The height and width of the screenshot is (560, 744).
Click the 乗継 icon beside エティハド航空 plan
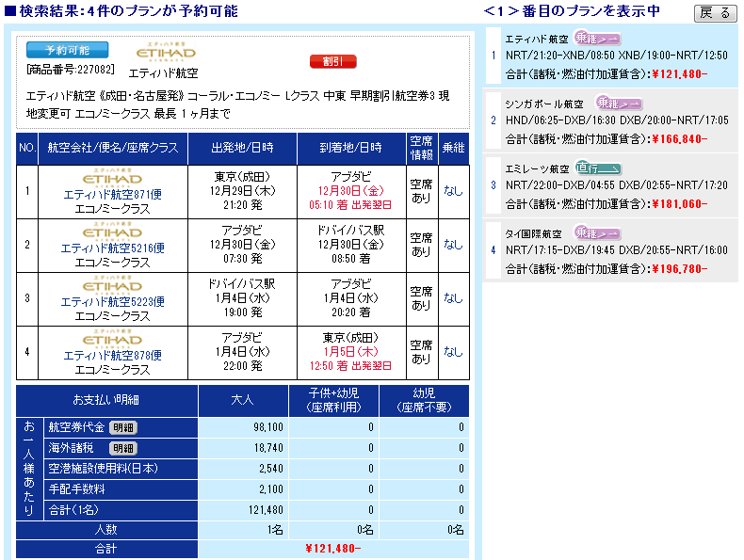[597, 38]
